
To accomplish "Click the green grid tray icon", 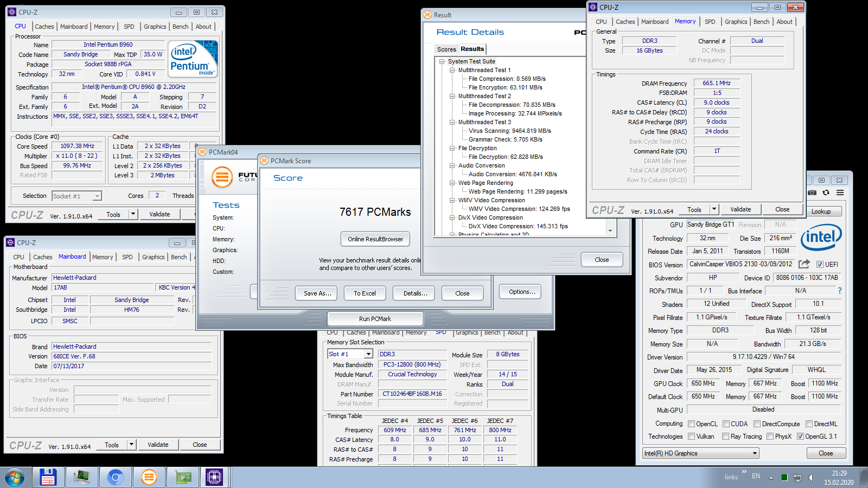I will tap(784, 478).
